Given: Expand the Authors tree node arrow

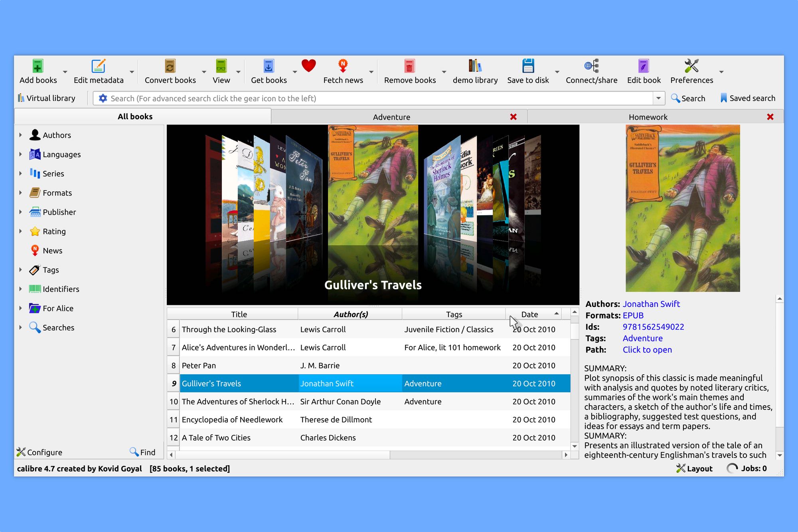Looking at the screenshot, I should coord(20,135).
